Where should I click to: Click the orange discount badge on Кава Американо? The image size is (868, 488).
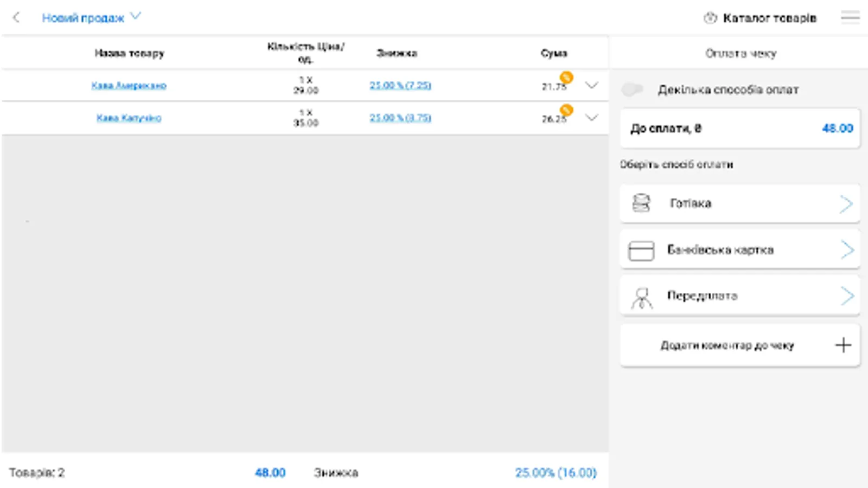(x=566, y=78)
